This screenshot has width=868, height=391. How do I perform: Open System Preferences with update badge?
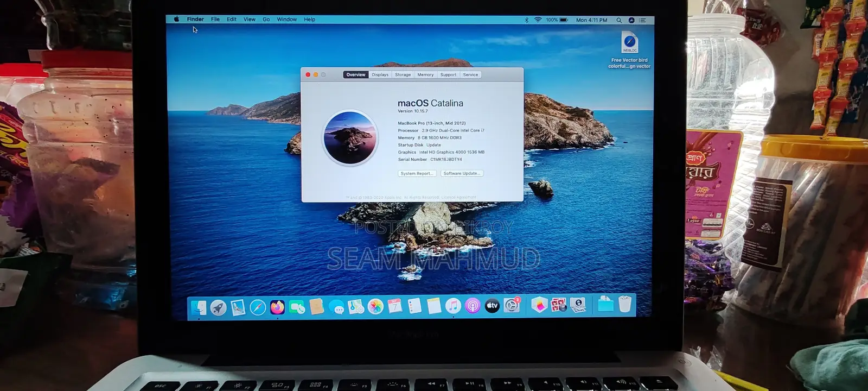[x=512, y=306]
